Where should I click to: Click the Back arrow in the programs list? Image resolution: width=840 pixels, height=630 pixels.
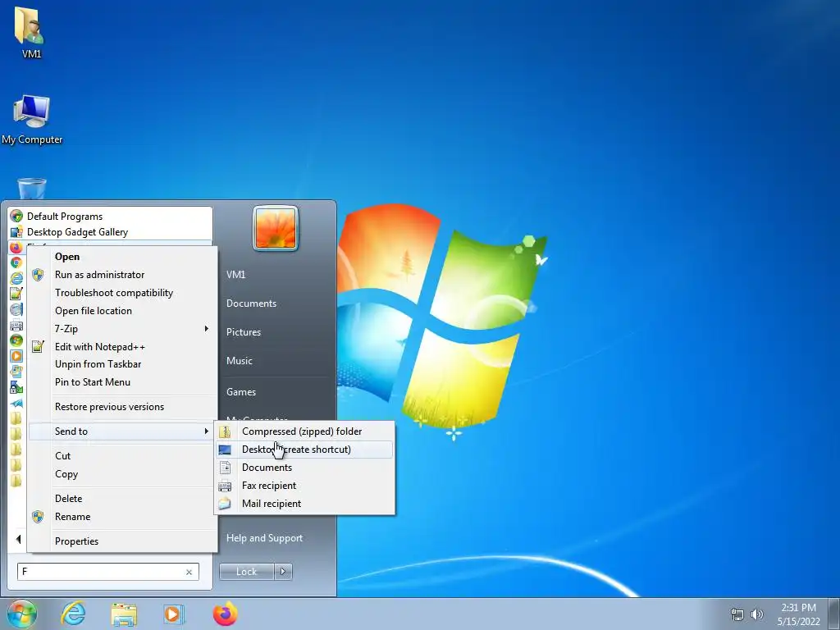[x=18, y=540]
